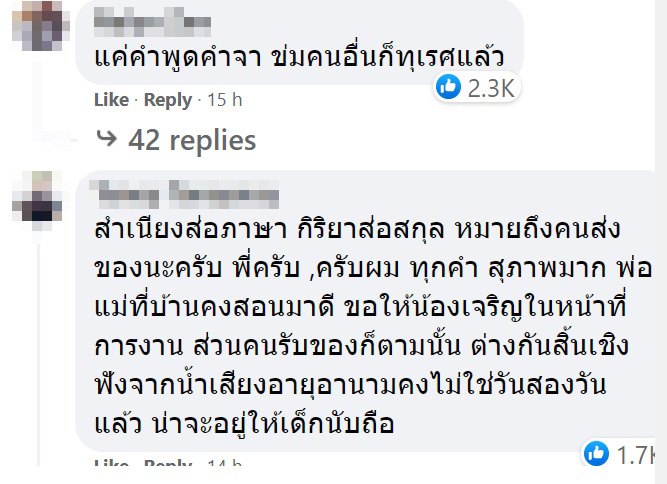Click the thumbs-up reaction icon beside 2.3K
667x484 pixels.
(448, 88)
